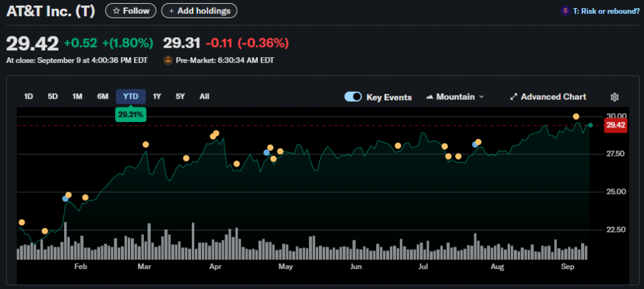The width and height of the screenshot is (644, 289).
Task: Select the 5D time range
Action: click(53, 97)
